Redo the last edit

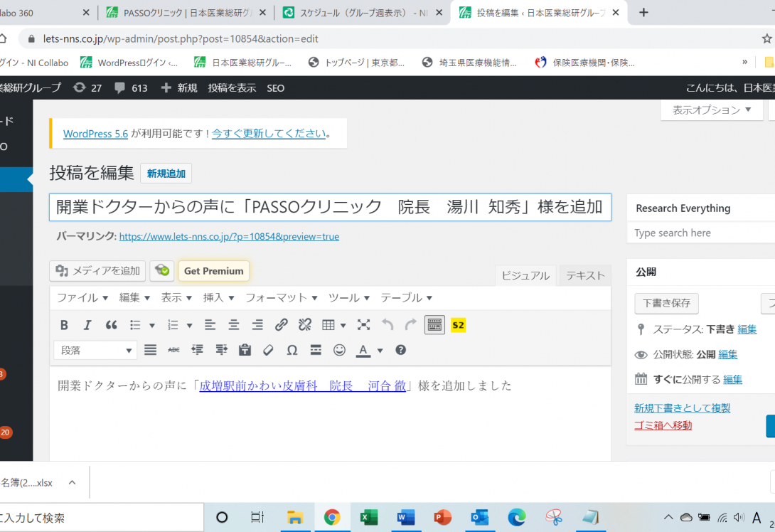pyautogui.click(x=411, y=325)
